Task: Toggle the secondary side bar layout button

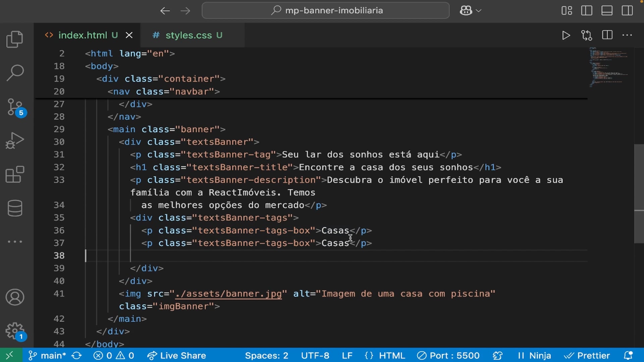Action: pyautogui.click(x=627, y=10)
